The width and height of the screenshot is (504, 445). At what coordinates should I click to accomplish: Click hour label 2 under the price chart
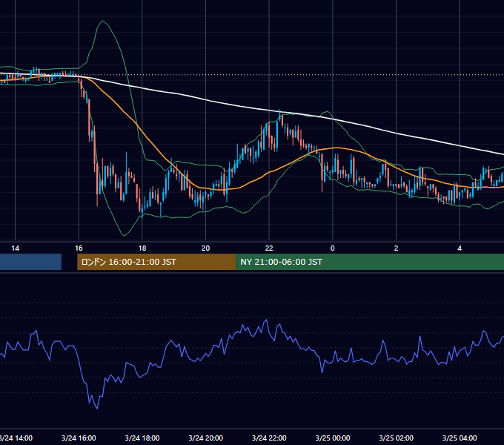(396, 248)
